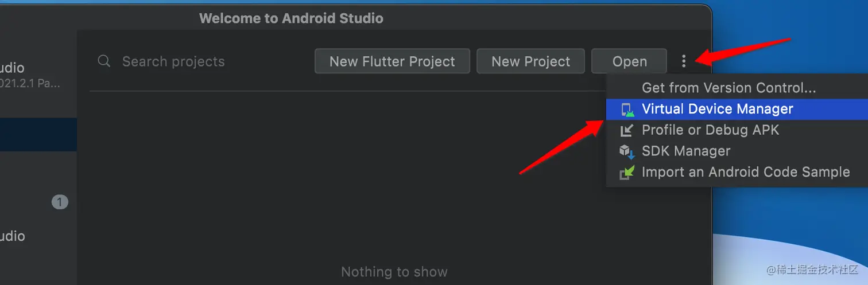This screenshot has height=285, width=868.
Task: Click the Virtual Device Manager phone icon
Action: 627,110
